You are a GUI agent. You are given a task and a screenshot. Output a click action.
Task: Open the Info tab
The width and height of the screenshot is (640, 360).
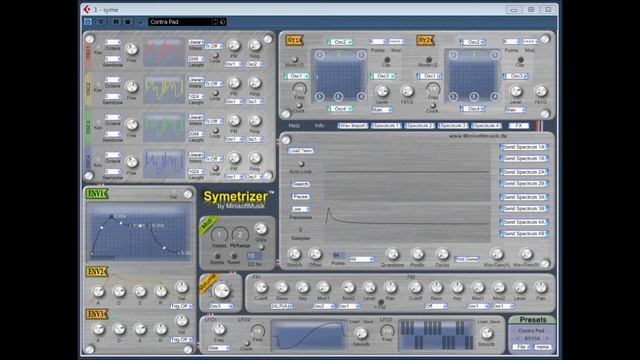[x=319, y=126]
